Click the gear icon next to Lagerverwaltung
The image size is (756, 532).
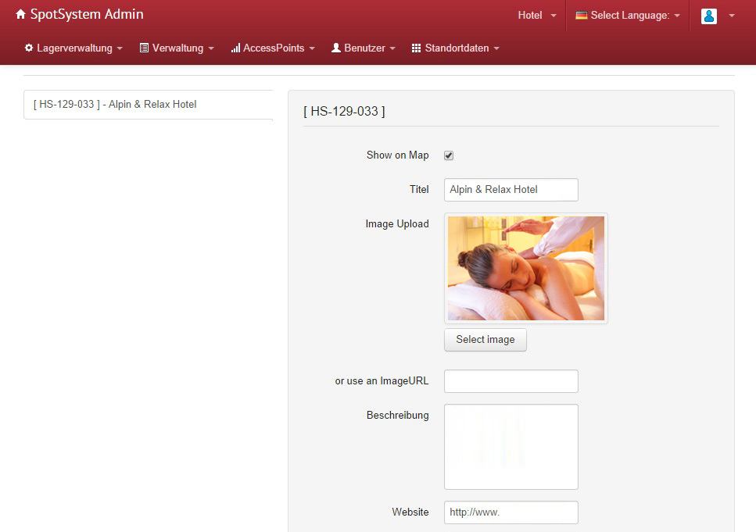[x=29, y=48]
